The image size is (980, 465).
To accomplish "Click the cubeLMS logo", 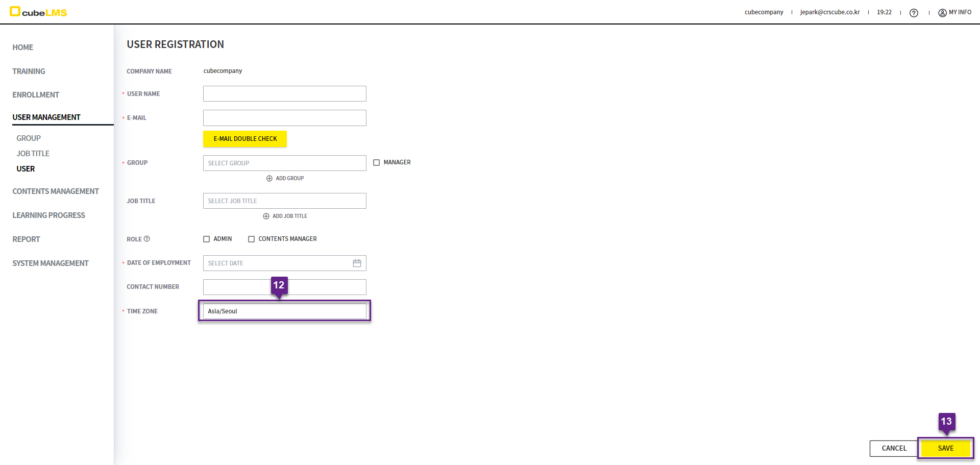I will pyautogui.click(x=38, y=12).
